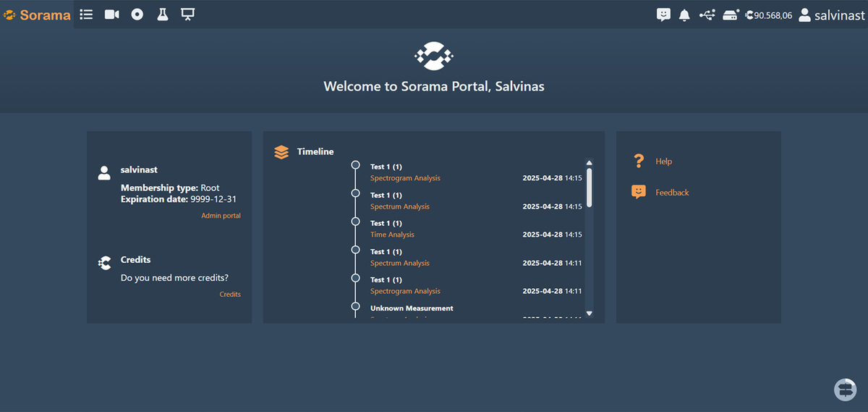Click the Timeline layers icon
This screenshot has width=868, height=412.
click(x=281, y=152)
